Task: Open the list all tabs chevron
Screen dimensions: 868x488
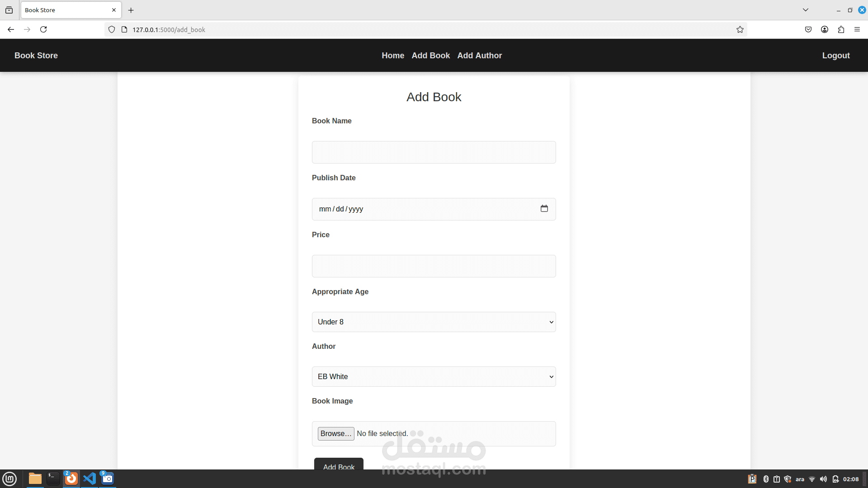Action: (x=806, y=10)
